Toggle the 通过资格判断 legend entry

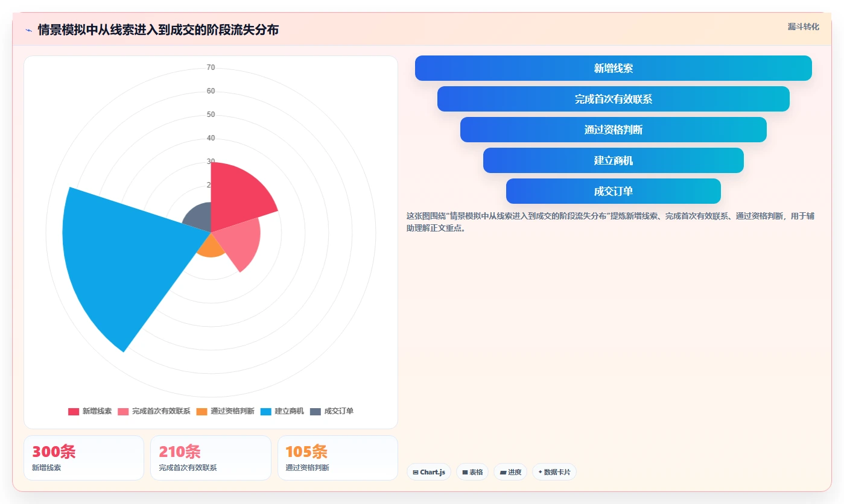pos(225,411)
